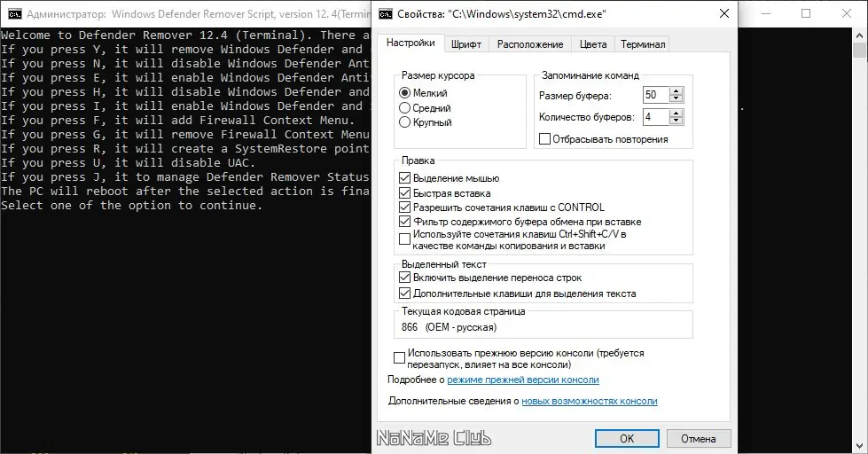Open the Расположение tab
The height and width of the screenshot is (454, 868).
(530, 44)
